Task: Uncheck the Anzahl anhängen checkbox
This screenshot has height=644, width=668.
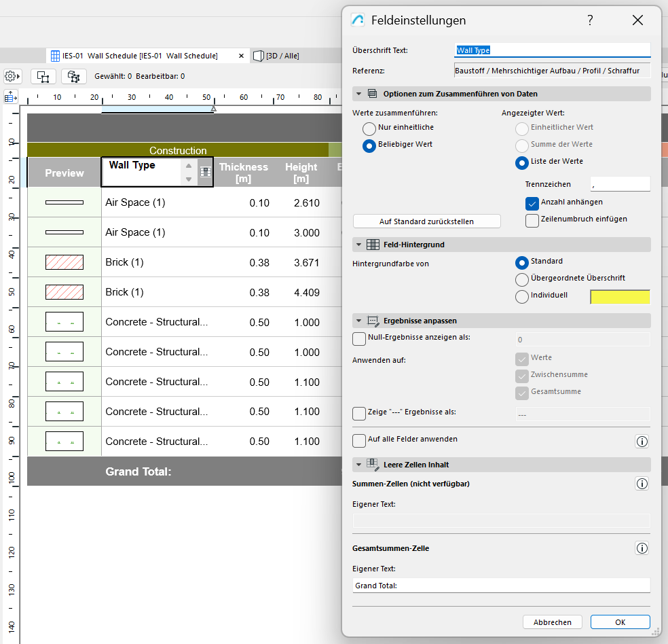Action: point(532,203)
